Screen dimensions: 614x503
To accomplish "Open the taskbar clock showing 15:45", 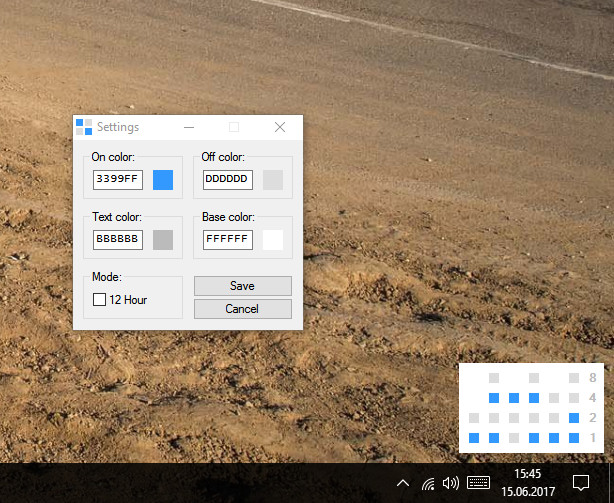I will pos(527,474).
